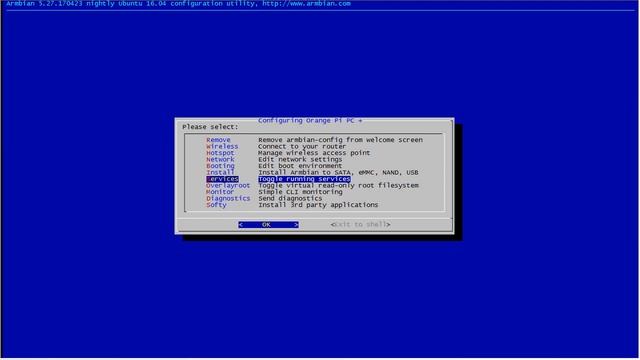Select Monitor in the menu

[x=220, y=192]
